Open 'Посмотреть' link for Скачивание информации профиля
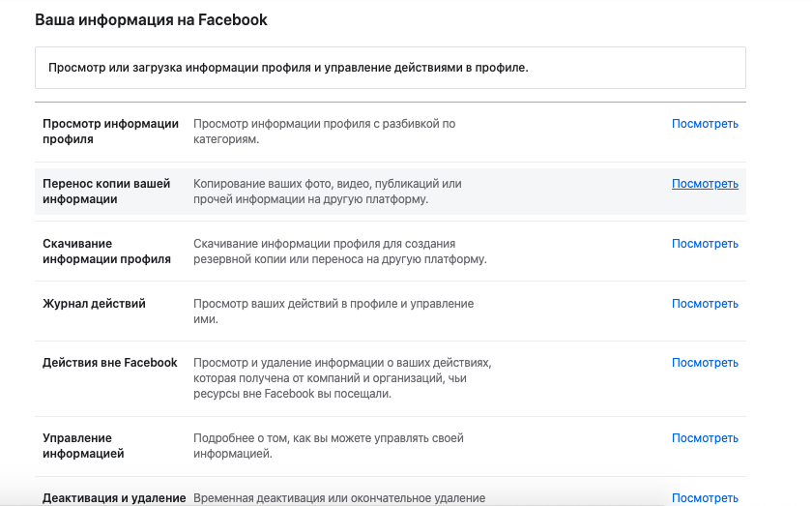This screenshot has height=506, width=812. [x=705, y=244]
